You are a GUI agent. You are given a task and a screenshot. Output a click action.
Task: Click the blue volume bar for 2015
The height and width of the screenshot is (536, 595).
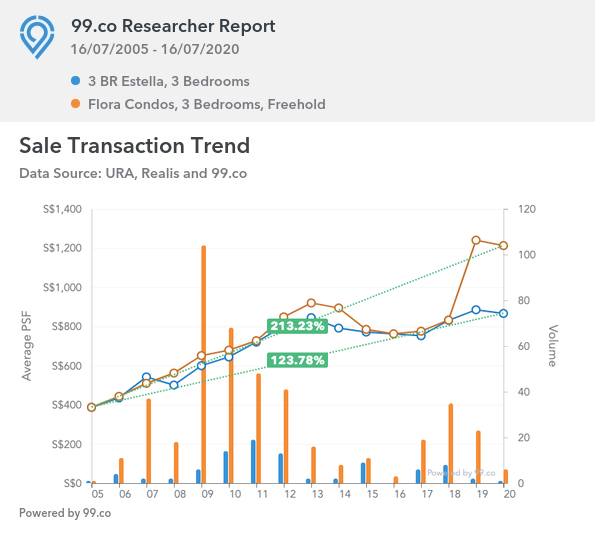(363, 473)
